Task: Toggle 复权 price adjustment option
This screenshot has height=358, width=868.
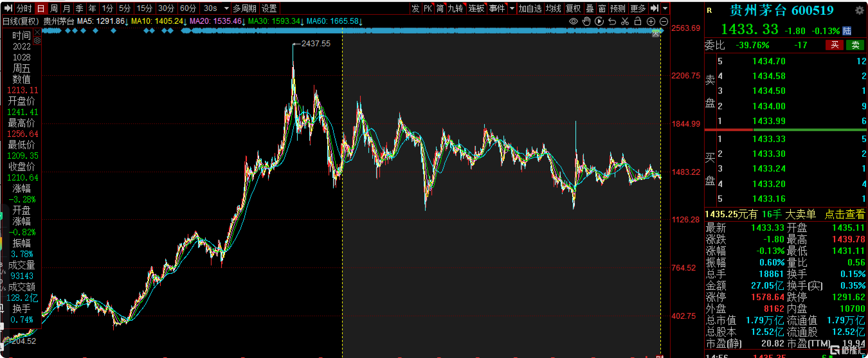Action: (573, 8)
